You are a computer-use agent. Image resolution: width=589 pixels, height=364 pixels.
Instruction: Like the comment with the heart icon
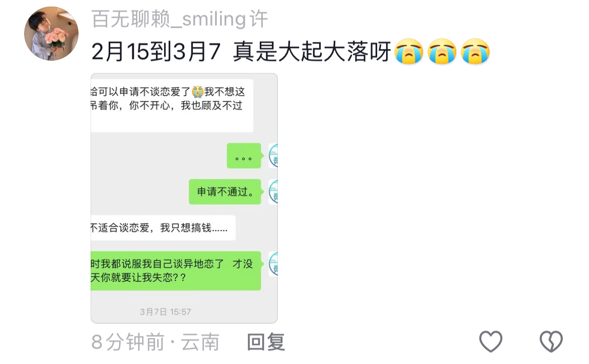click(x=491, y=341)
